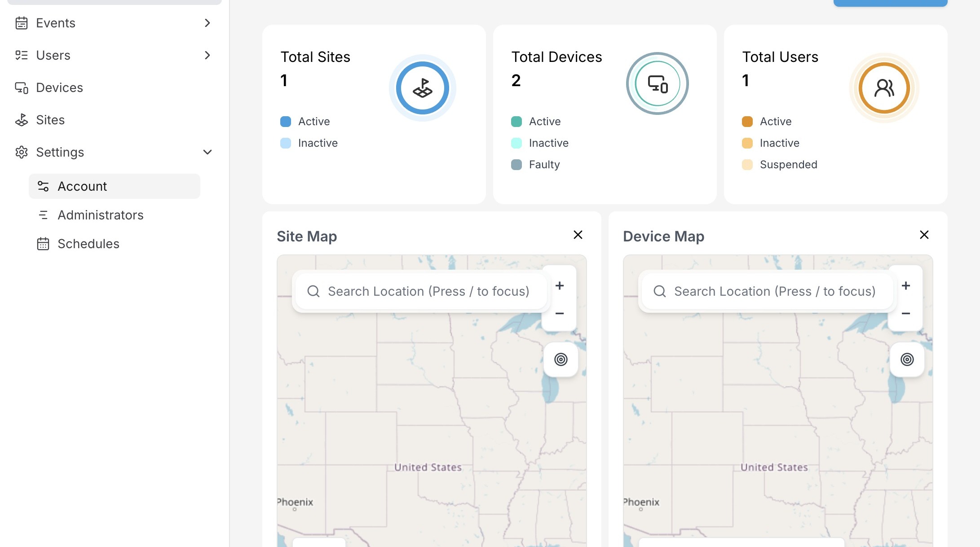Collapse the Settings sidebar section
The height and width of the screenshot is (547, 980).
pos(207,152)
